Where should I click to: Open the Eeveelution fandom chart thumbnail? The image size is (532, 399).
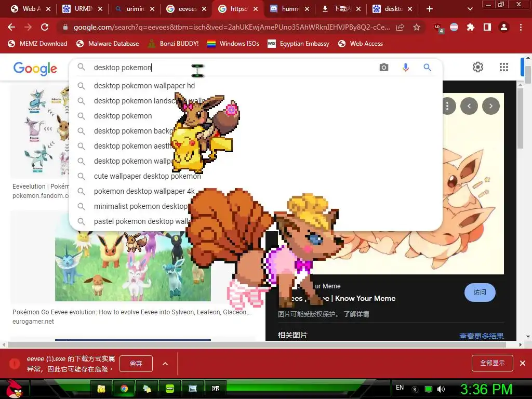(x=40, y=131)
